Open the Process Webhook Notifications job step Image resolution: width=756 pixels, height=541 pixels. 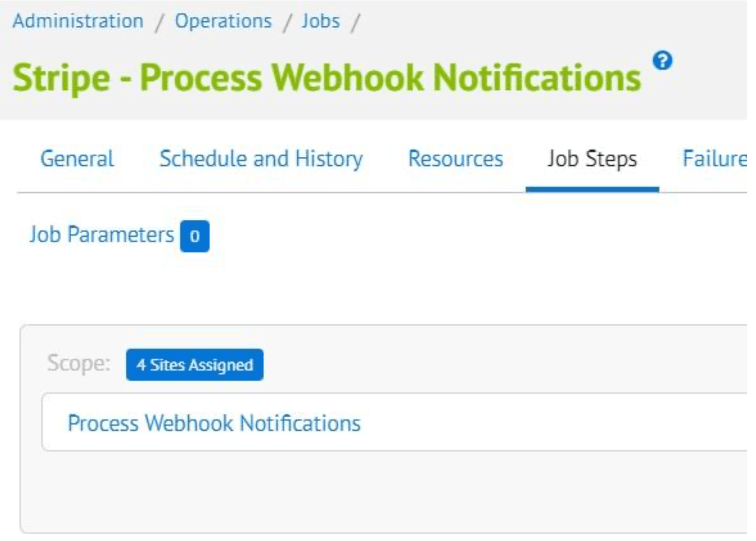click(214, 423)
